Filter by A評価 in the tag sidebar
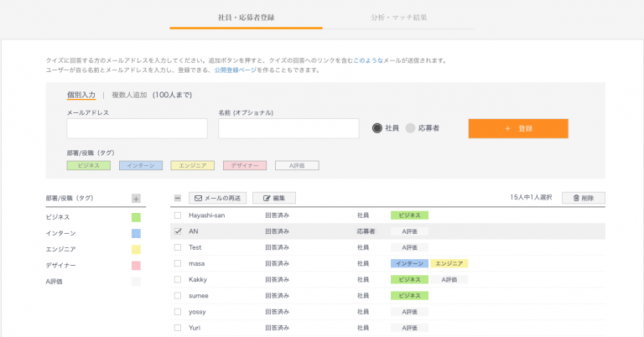The height and width of the screenshot is (337, 644). point(54,282)
